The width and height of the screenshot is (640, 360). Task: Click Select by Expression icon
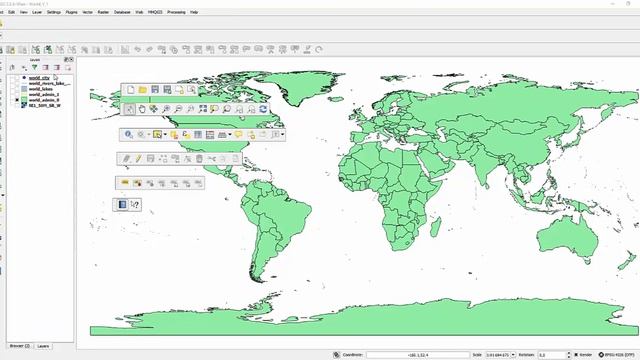point(186,135)
